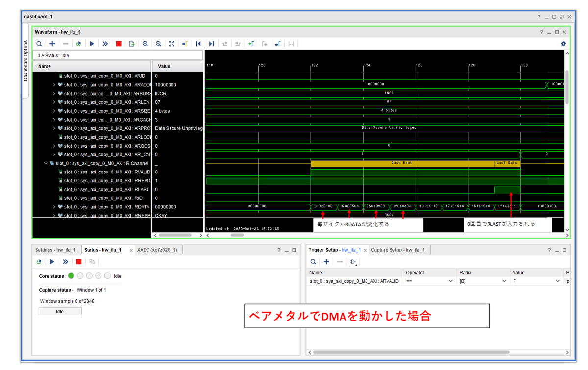Run trigger with waveform play icon
This screenshot has height=370, width=588.
(x=92, y=44)
